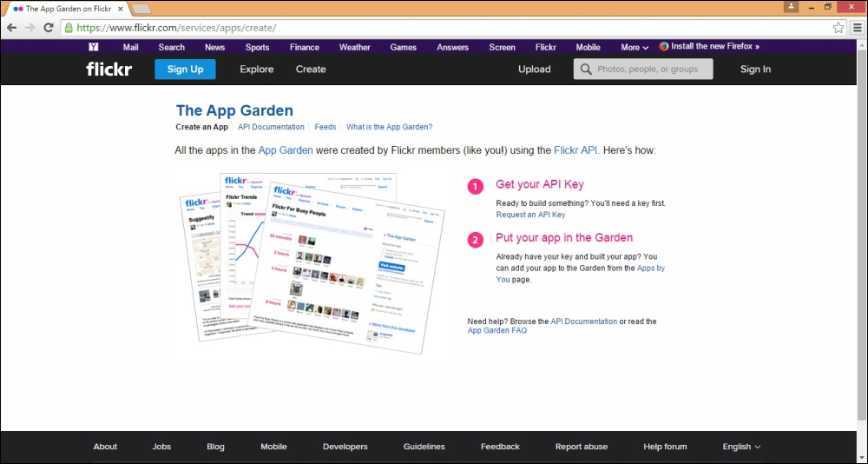Open API Documentation link in help text

click(583, 321)
